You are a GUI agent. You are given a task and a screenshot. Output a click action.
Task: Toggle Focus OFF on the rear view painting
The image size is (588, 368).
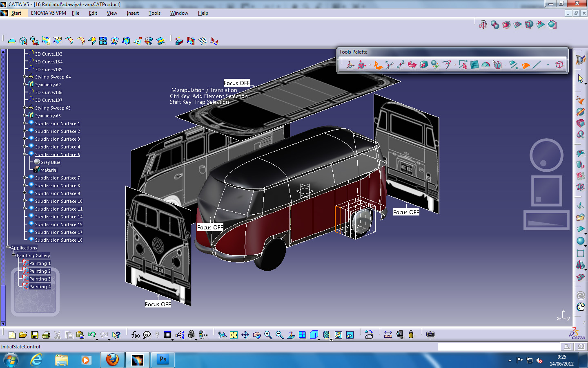(406, 212)
